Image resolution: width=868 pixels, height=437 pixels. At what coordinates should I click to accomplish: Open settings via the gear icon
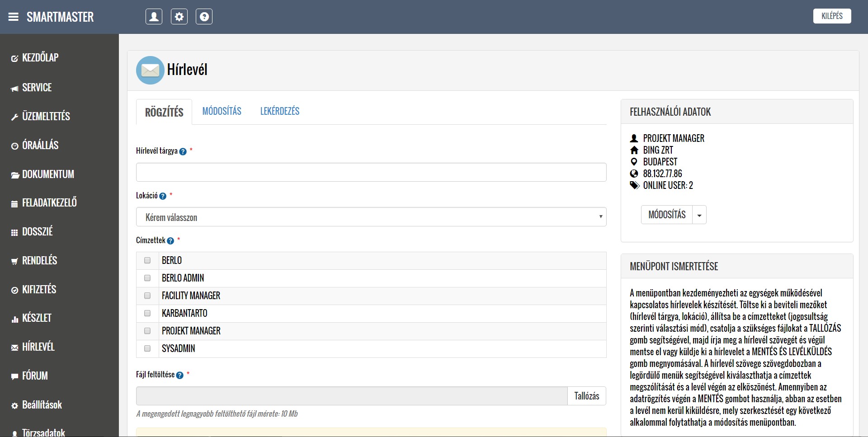tap(179, 17)
